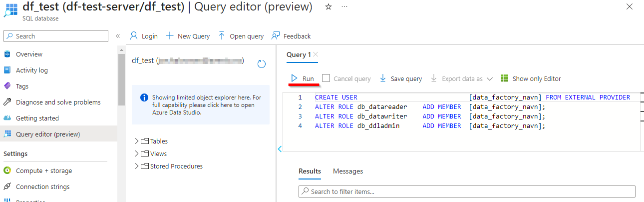Viewport: 644px width, 202px height.
Task: Click the Search to filter items field
Action: coord(467,191)
